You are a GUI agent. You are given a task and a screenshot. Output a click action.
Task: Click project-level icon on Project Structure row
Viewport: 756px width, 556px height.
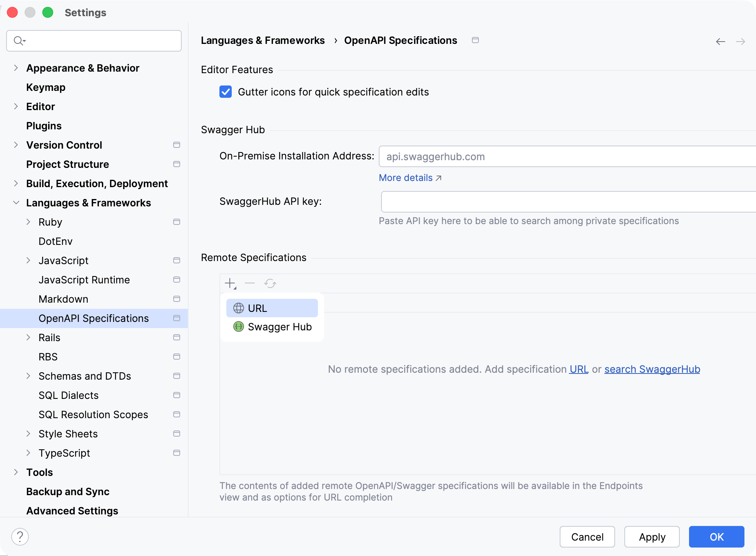177,164
